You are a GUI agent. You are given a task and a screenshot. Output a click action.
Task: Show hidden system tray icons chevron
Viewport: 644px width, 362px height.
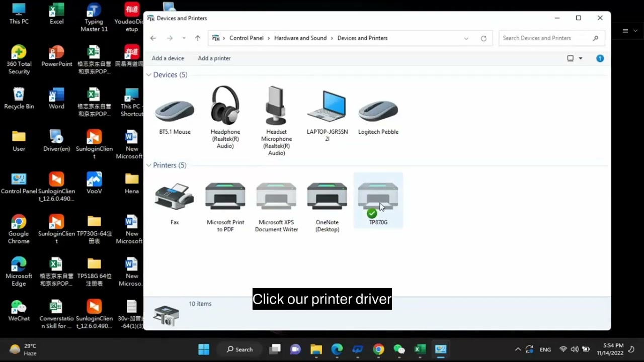point(518,349)
